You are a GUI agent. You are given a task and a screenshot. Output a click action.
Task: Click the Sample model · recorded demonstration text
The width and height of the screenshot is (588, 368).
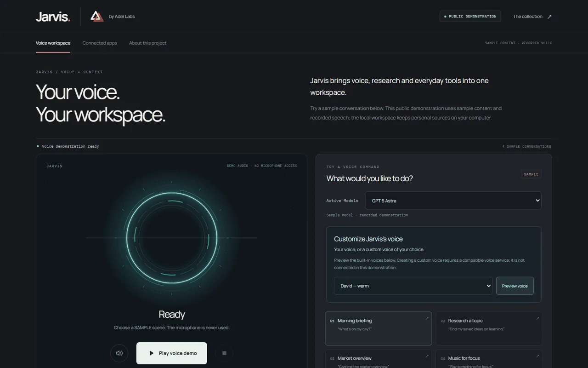click(x=367, y=215)
